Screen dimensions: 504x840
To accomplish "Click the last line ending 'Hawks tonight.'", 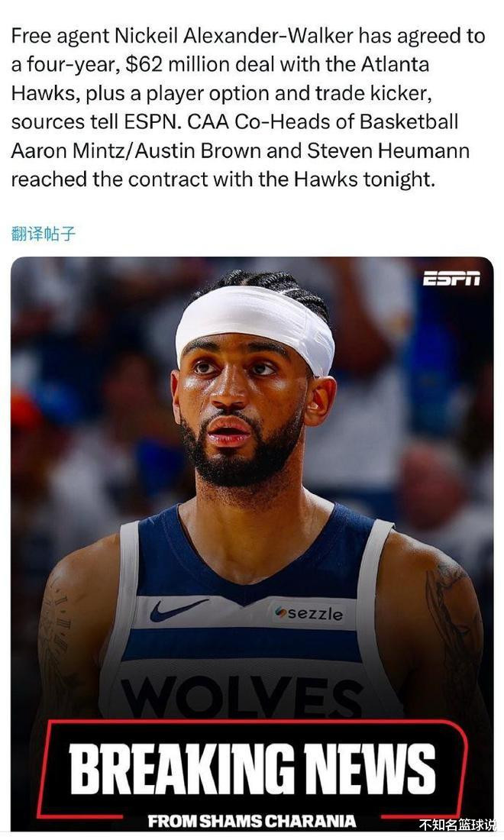I will pyautogui.click(x=223, y=179).
